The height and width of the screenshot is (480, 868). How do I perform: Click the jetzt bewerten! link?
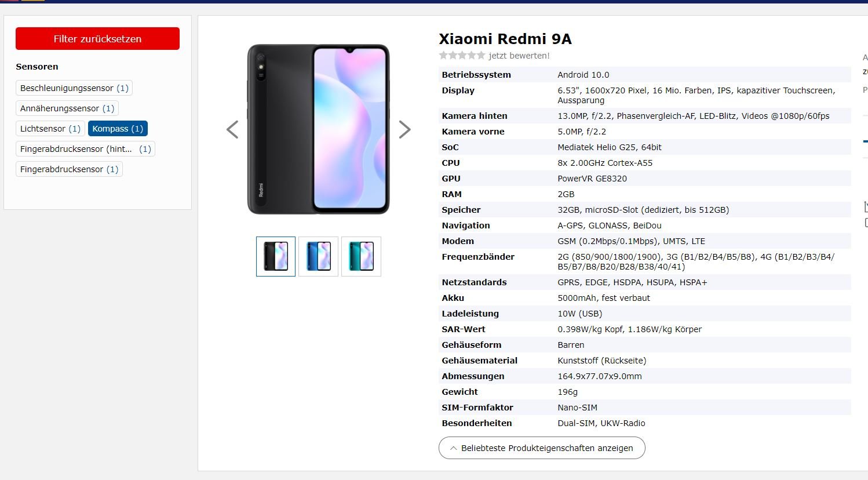pos(519,56)
